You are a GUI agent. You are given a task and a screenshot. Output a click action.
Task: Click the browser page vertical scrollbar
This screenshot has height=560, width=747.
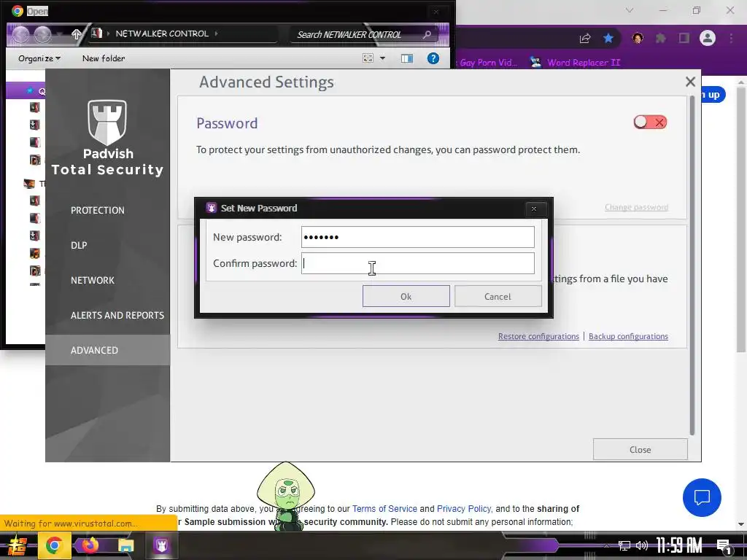point(740,220)
